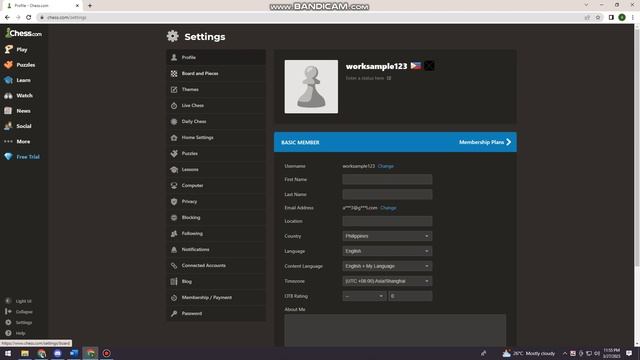This screenshot has width=640, height=360.
Task: Open Blog settings
Action: tap(216, 282)
